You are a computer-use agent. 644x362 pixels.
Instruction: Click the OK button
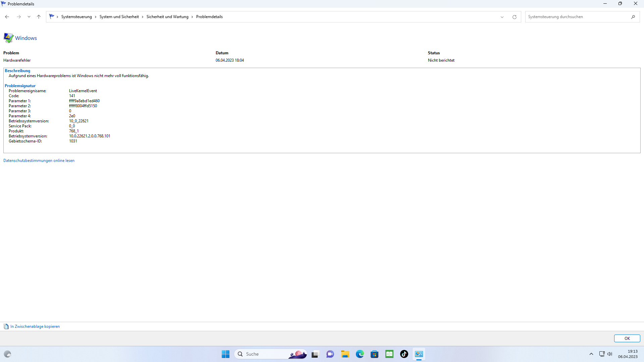click(x=627, y=339)
